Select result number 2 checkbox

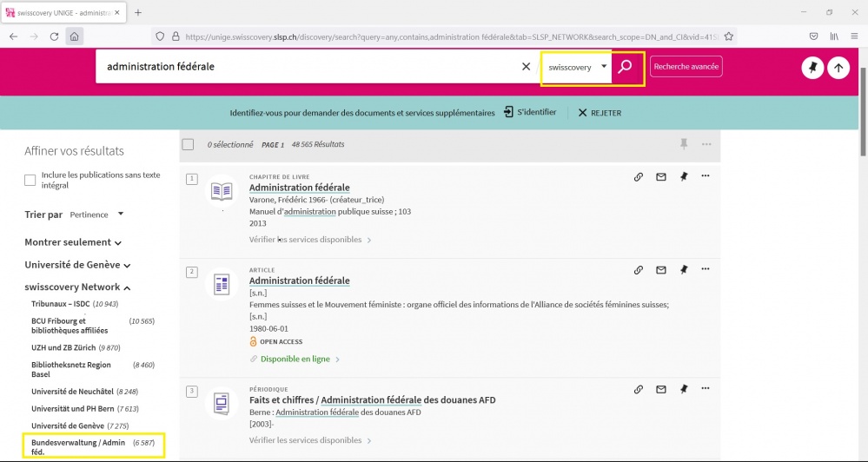[x=192, y=272]
